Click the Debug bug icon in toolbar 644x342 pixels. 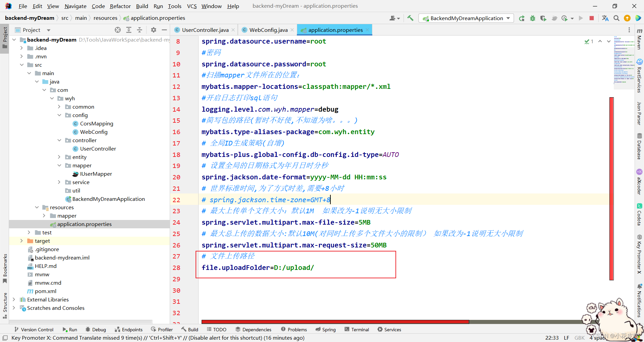point(533,18)
